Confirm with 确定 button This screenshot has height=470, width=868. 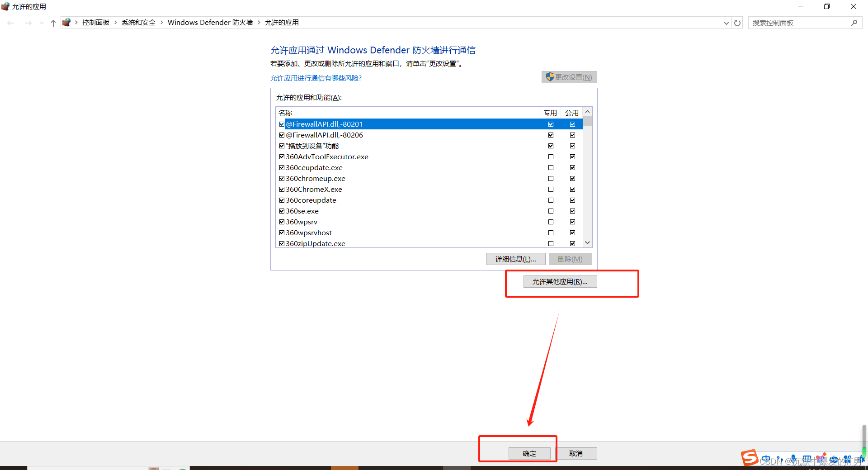[529, 454]
